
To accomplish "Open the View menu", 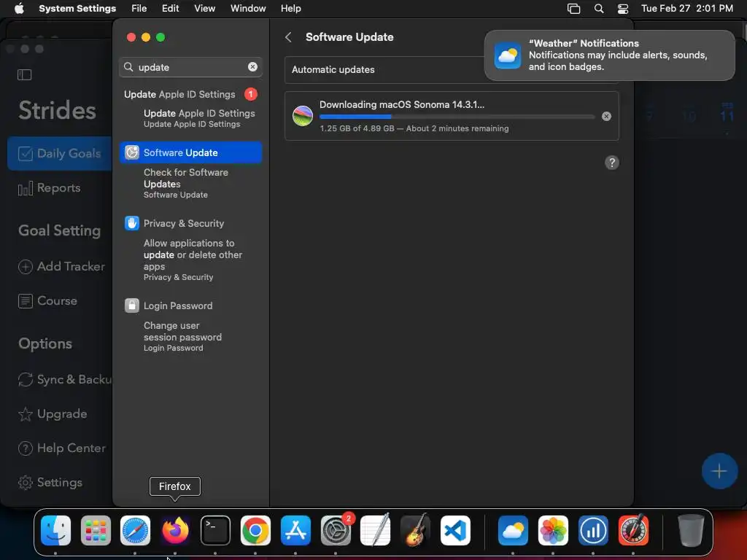I will pos(205,8).
